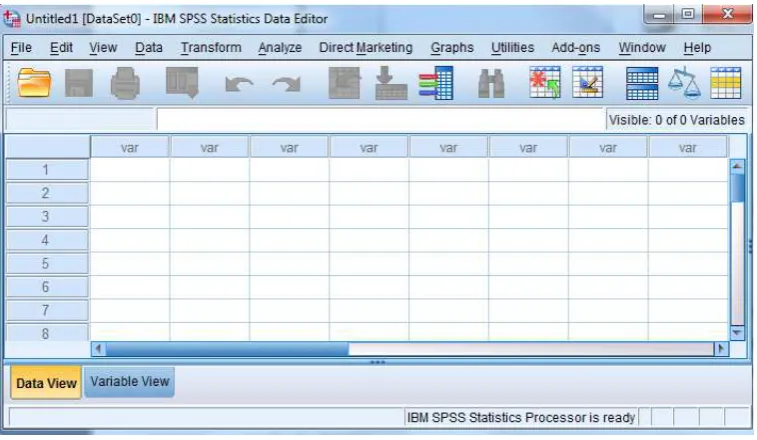
Task: Click the vertical scrollbar up arrow
Action: 737,167
